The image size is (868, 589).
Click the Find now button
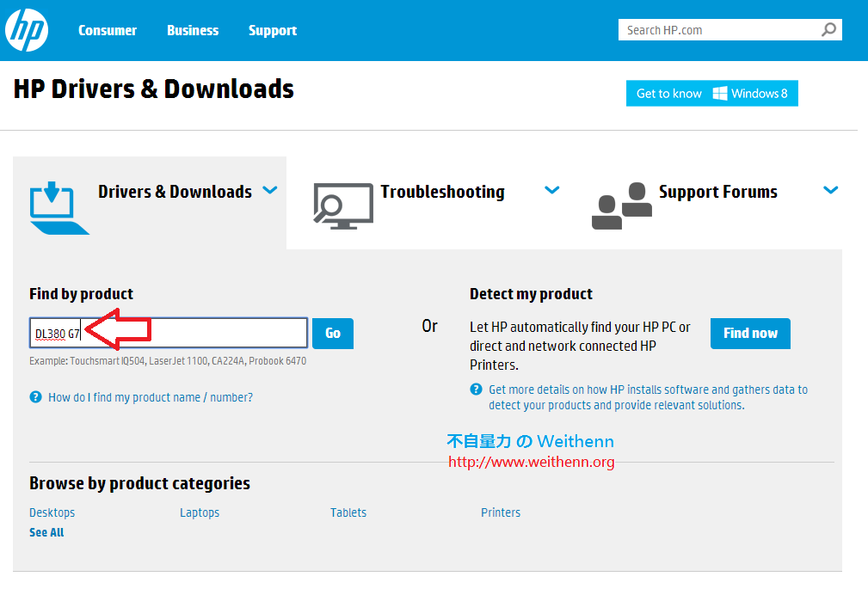(x=749, y=334)
